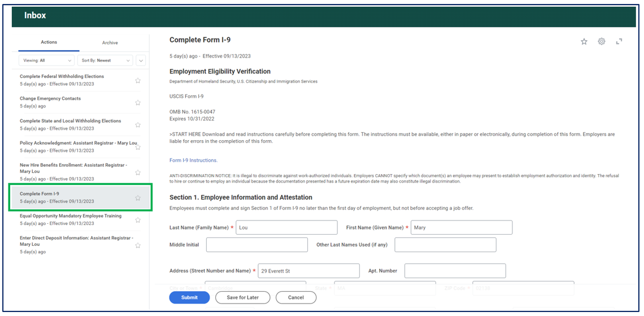644x316 pixels.
Task: Open Complete Federal Withholding Elections task
Action: (x=80, y=80)
